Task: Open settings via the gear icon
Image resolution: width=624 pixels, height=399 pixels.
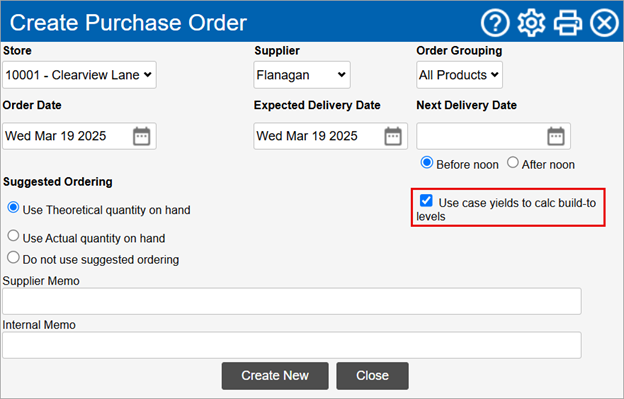Action: click(531, 23)
